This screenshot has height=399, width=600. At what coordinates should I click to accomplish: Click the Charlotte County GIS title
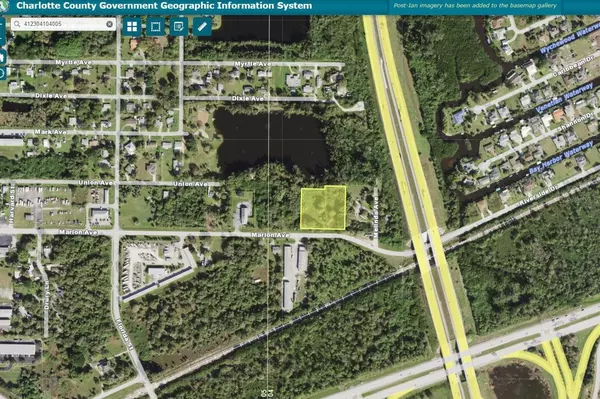(x=164, y=6)
